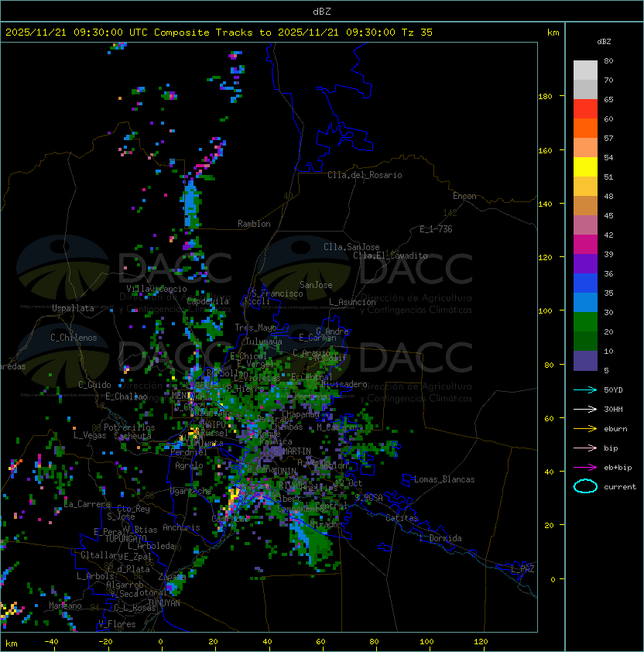Image resolution: width=644 pixels, height=652 pixels.
Task: Pick the light gray swatch atop the dBZ scale
Action: 585,70
